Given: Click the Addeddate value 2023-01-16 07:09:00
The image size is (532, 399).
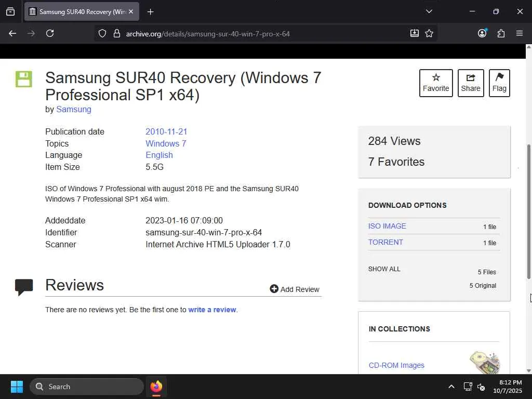Looking at the screenshot, I should pos(184,220).
